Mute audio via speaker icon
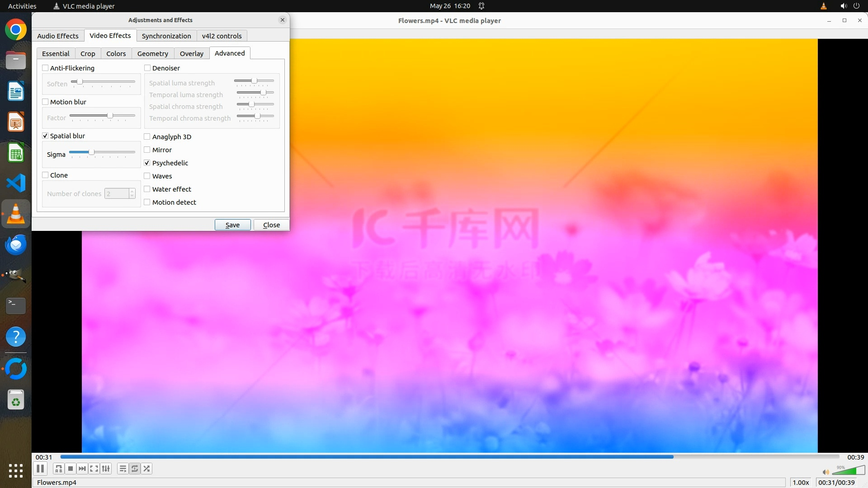This screenshot has width=868, height=488. [x=826, y=472]
